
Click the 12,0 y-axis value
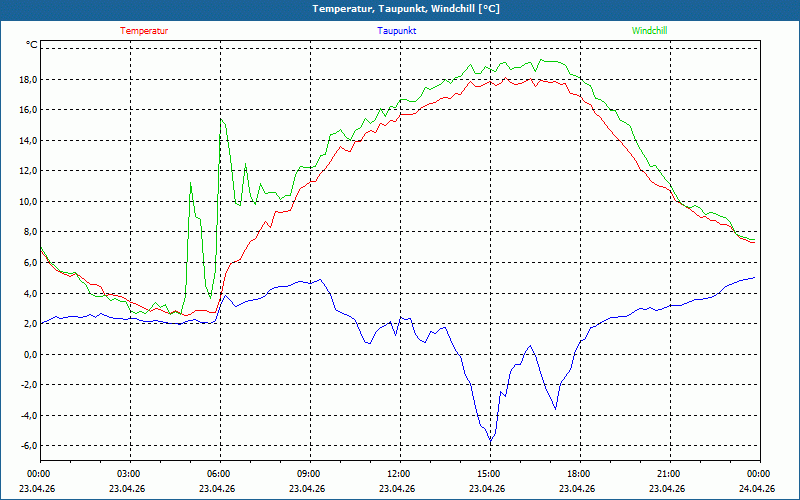pos(29,171)
